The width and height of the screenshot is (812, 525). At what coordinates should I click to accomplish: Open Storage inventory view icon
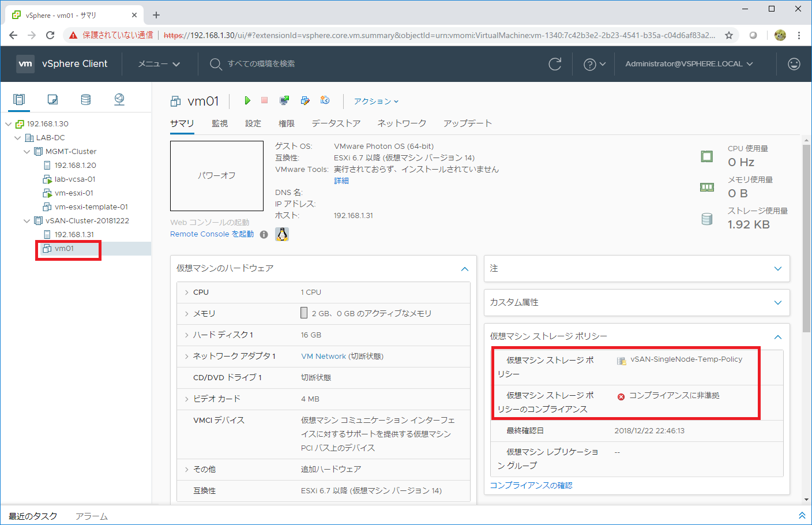coord(86,99)
